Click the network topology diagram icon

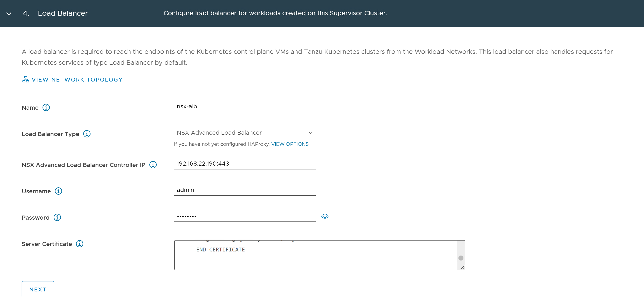click(25, 79)
